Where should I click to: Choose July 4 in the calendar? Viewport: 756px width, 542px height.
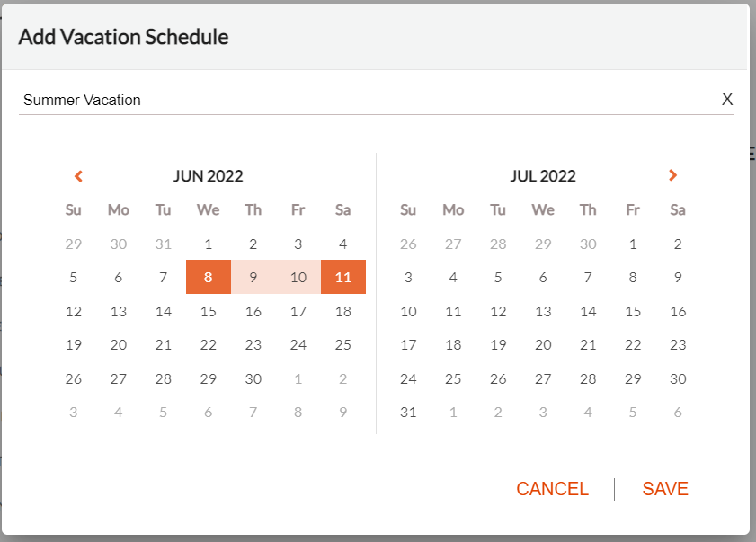coord(453,277)
